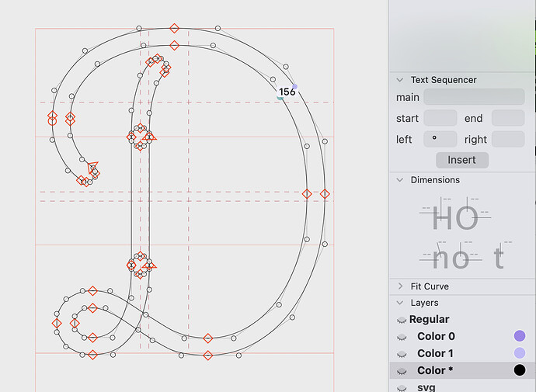This screenshot has width=536, height=392.
Task: Hide the Color 0 layer eye icon
Action: click(x=402, y=337)
